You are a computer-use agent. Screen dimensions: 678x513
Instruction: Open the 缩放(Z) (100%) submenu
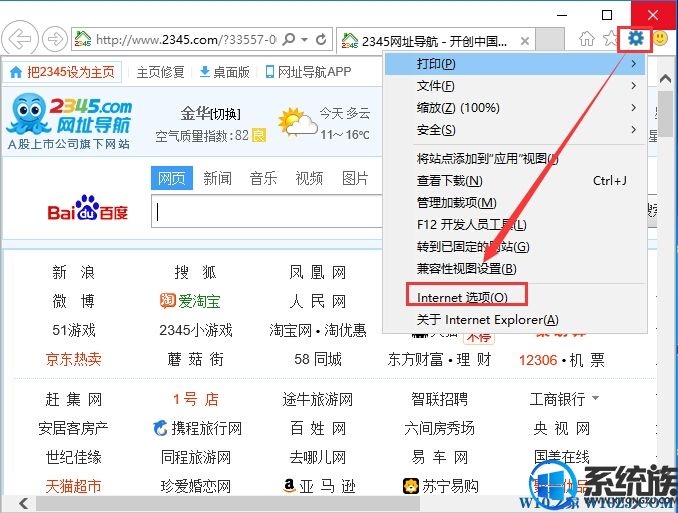[515, 108]
